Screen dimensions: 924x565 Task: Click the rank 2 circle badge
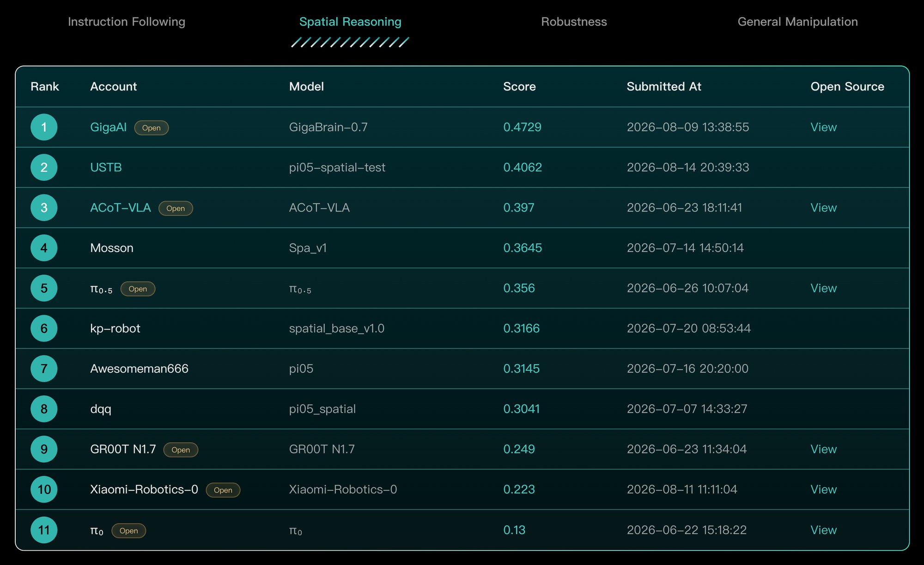click(44, 168)
